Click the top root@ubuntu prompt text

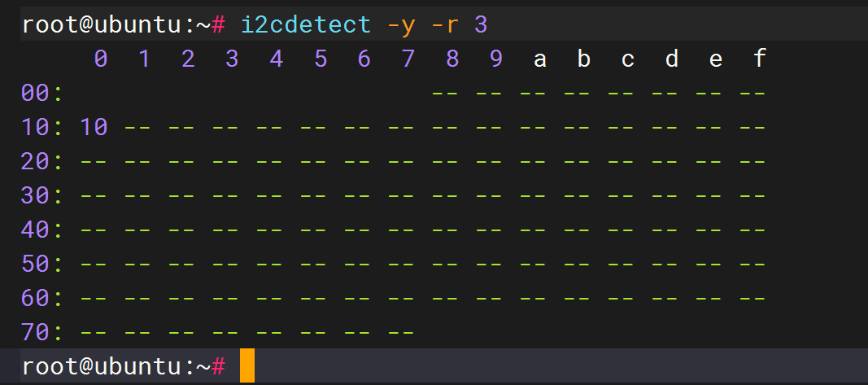tap(124, 25)
